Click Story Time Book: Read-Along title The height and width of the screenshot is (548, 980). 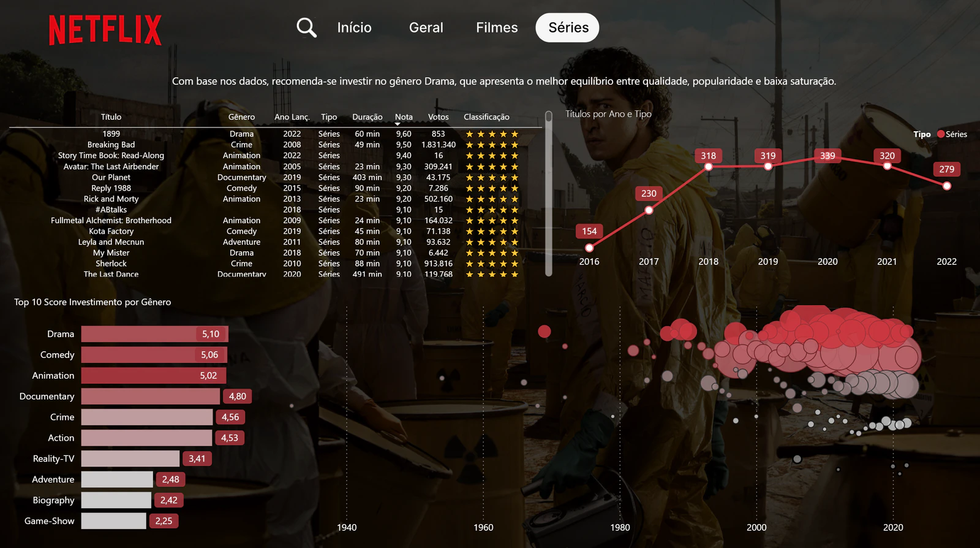click(x=111, y=156)
